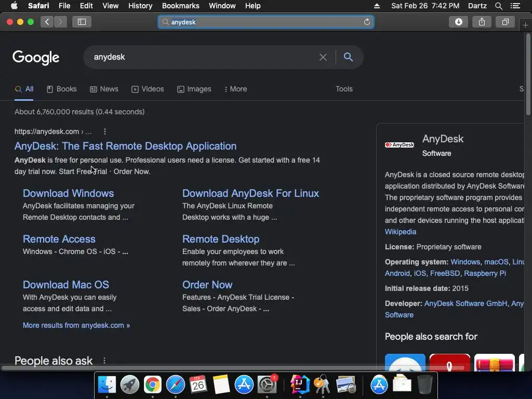Click in the Safari address bar
The image size is (532, 399).
266,22
